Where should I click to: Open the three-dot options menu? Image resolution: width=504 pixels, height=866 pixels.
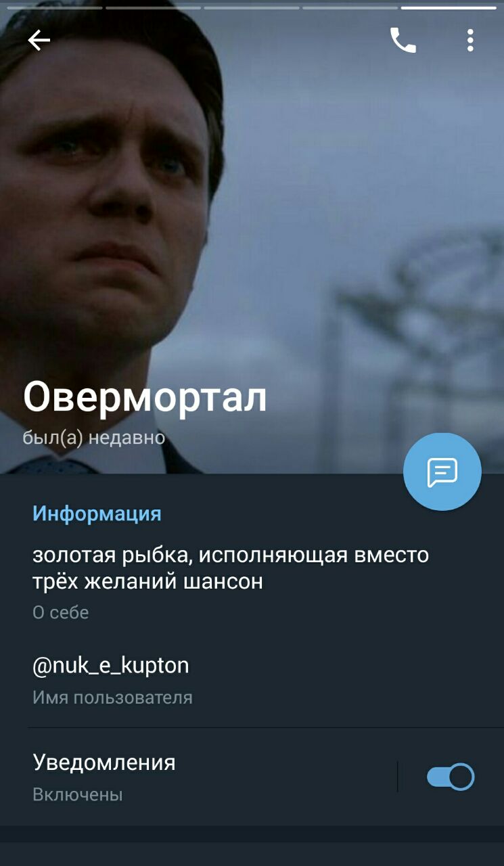(x=470, y=41)
